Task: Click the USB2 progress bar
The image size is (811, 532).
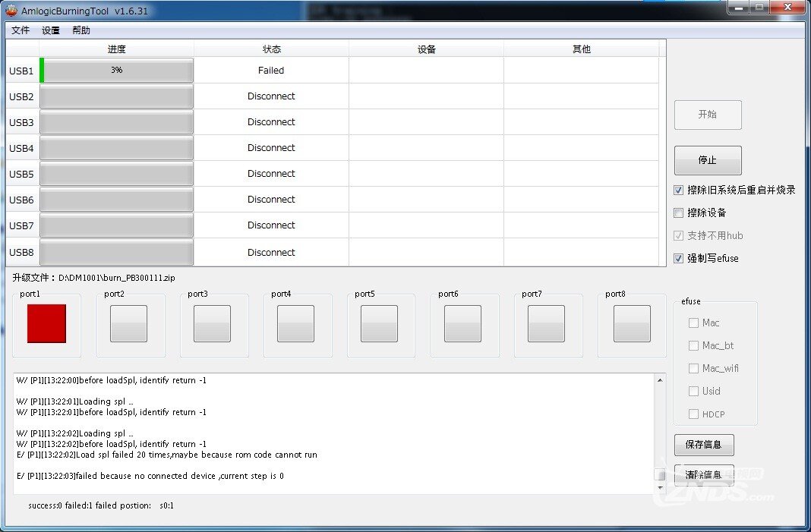Action: tap(116, 96)
